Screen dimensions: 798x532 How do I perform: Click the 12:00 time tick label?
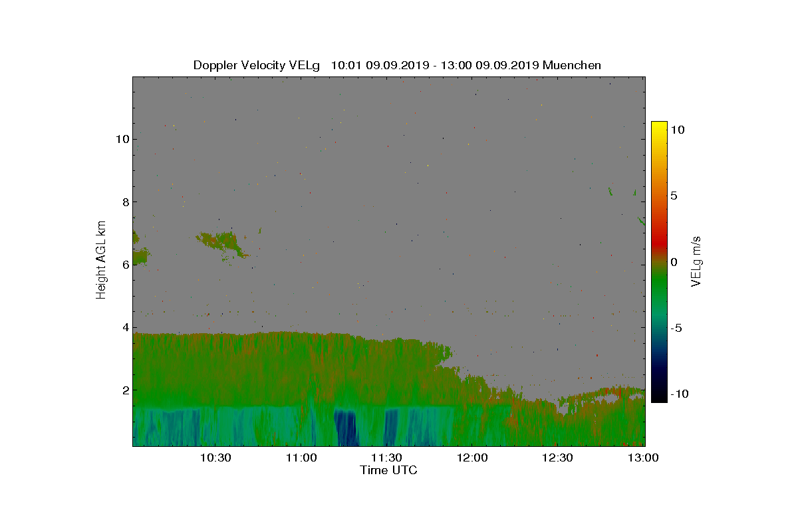point(472,458)
